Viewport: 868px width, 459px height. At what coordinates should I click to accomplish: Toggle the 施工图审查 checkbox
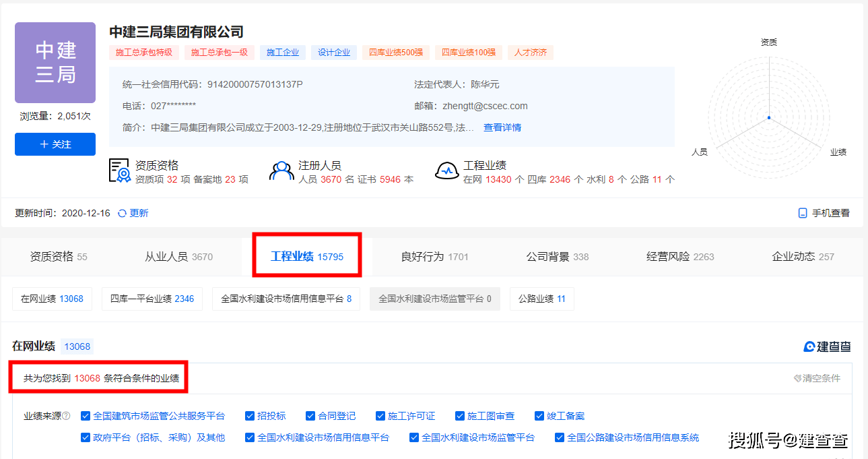coord(460,416)
